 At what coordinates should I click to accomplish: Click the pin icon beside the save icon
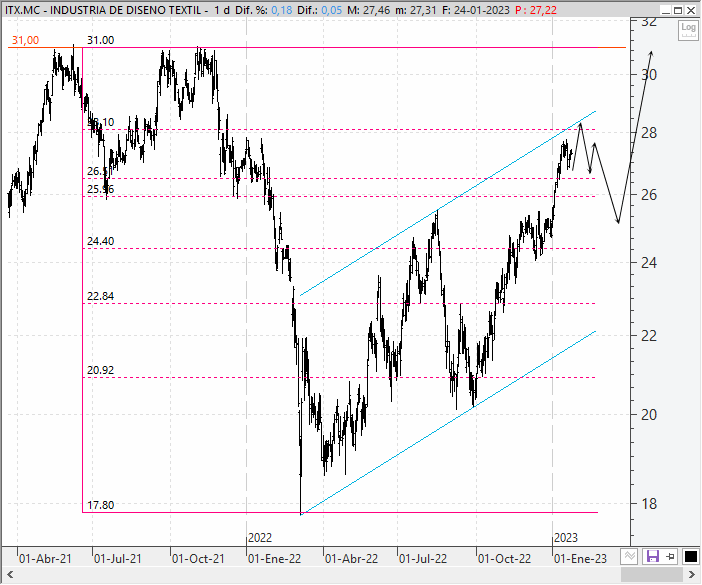click(670, 556)
